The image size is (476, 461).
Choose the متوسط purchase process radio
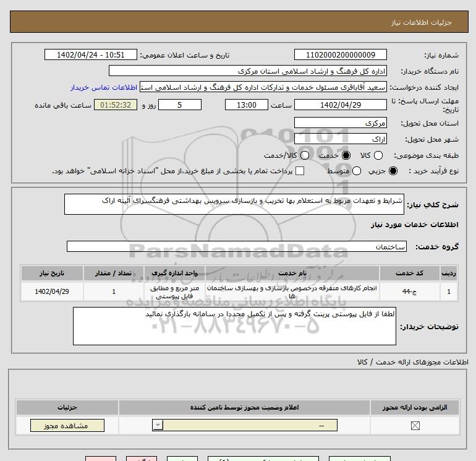coord(357,171)
